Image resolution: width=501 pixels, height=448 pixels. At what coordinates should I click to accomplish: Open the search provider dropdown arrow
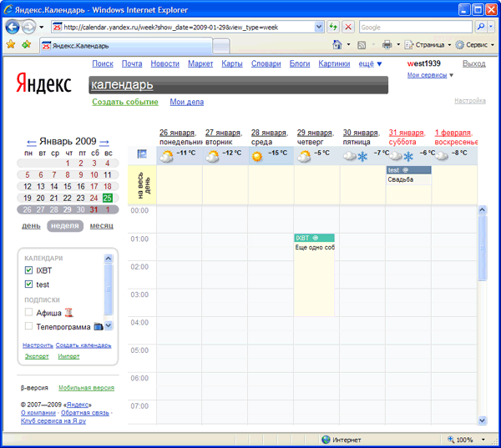491,28
